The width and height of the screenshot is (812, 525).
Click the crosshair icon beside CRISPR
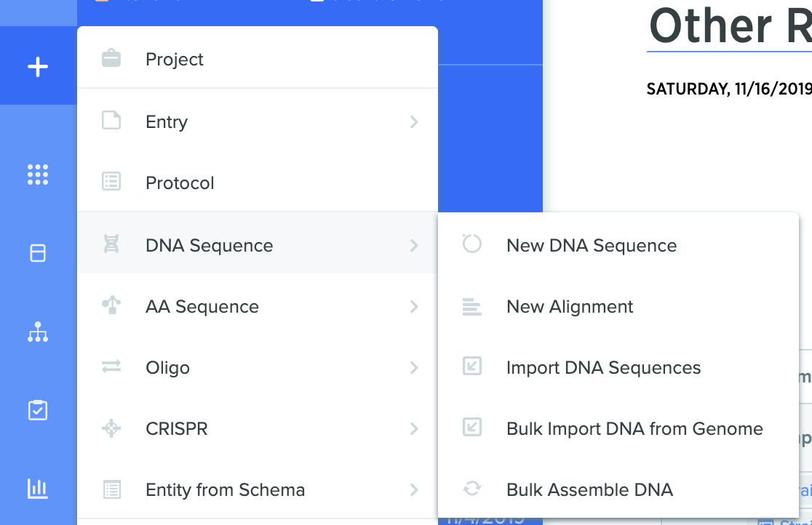(x=111, y=428)
